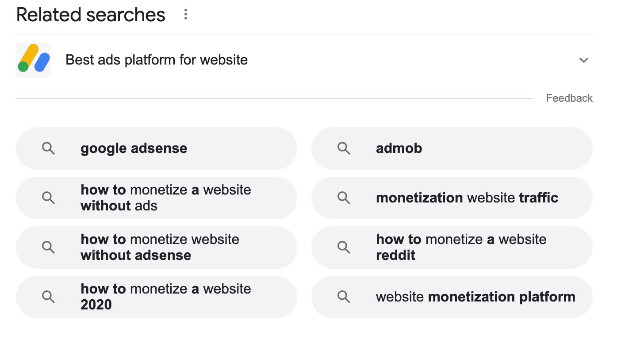
Task: Click the search icon next to 'admob'
Action: pos(344,149)
